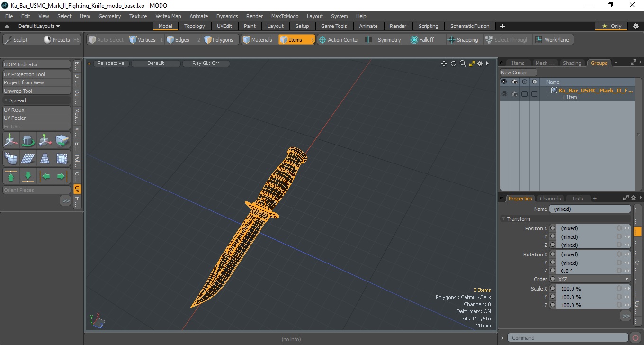Click the viewport maximize arrows icon
This screenshot has width=644, height=345.
coord(472,64)
